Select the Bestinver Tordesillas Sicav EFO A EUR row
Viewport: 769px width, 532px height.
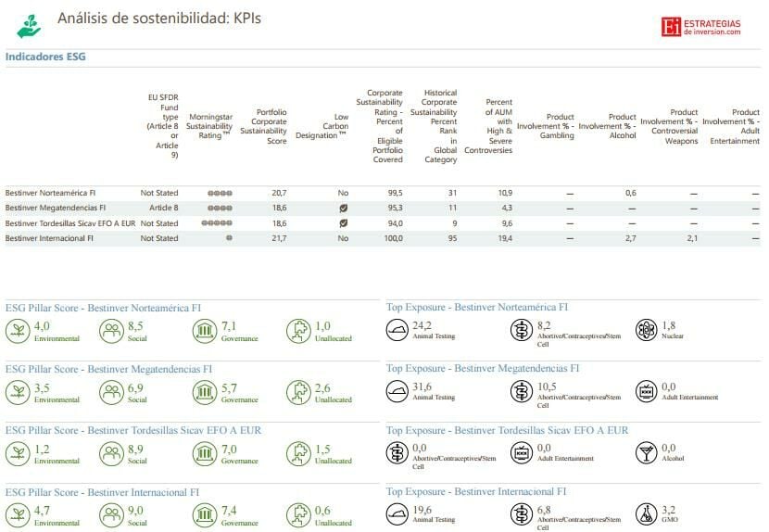(x=70, y=223)
